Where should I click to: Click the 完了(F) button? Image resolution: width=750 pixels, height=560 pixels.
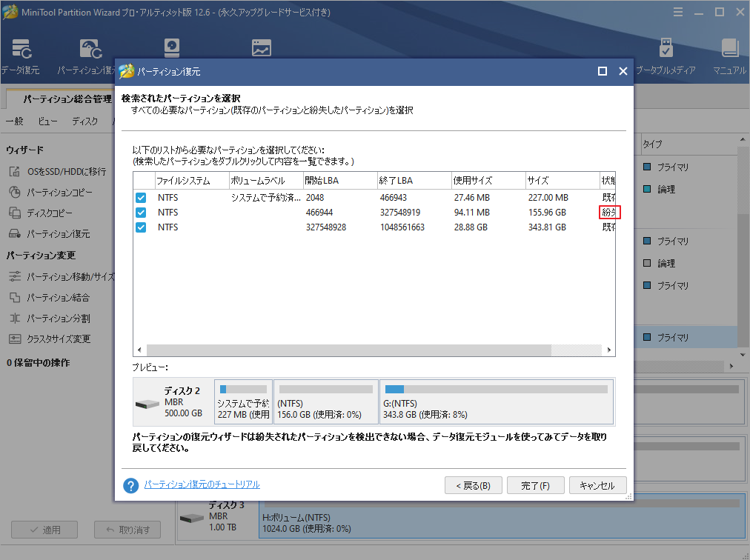coord(535,486)
